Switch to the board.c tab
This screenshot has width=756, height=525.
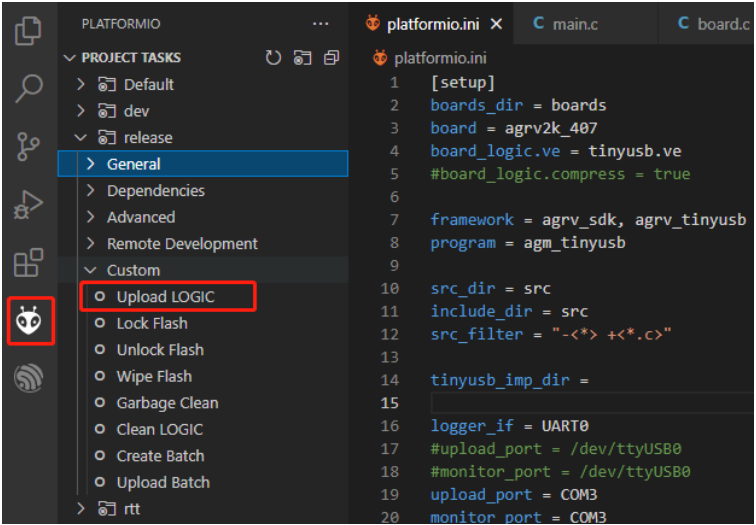(723, 24)
